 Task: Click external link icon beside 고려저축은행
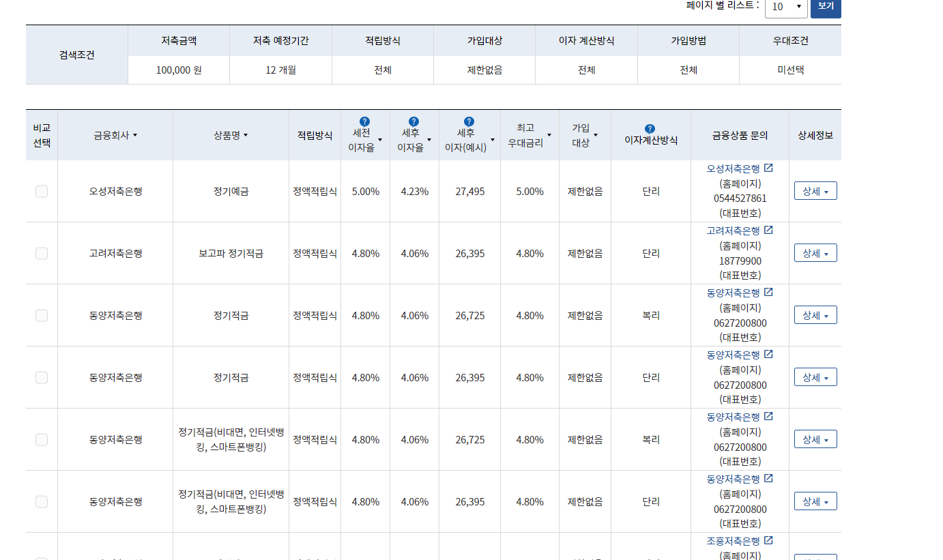768,231
